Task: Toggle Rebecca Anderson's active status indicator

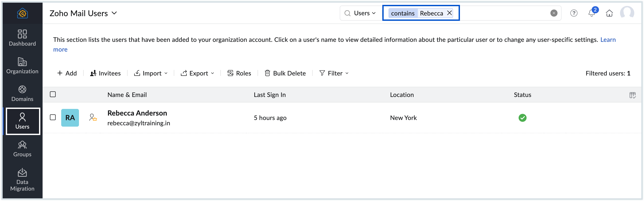Action: click(522, 118)
